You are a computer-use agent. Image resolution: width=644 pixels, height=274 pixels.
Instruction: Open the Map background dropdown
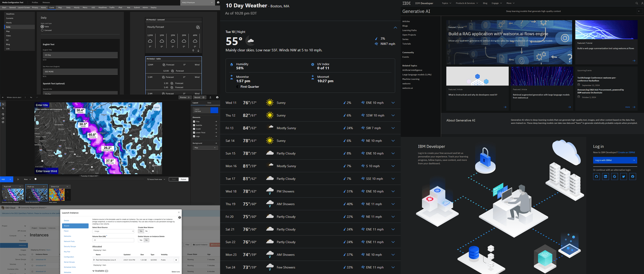(x=205, y=148)
